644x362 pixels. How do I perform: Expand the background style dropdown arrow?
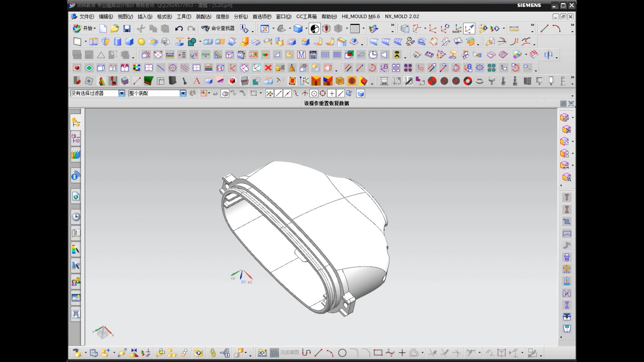(363, 29)
